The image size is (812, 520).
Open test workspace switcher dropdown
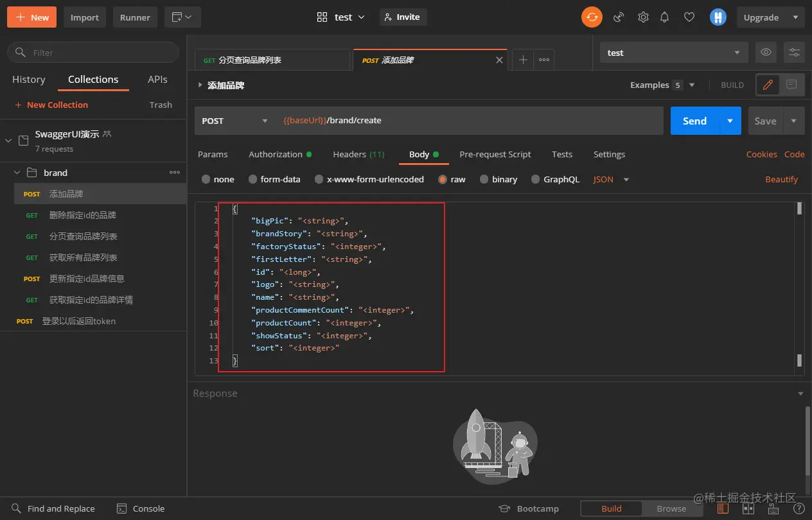click(x=350, y=17)
